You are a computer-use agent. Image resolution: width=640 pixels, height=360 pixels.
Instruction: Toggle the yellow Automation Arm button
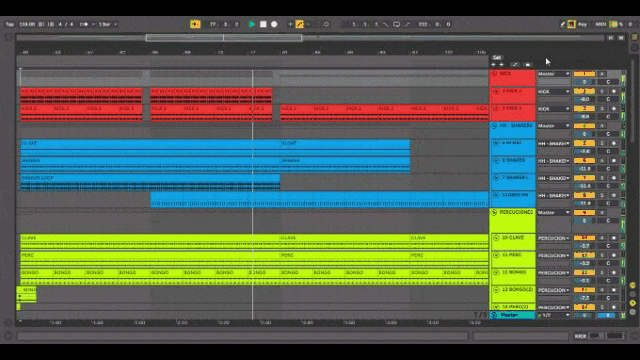(300, 24)
